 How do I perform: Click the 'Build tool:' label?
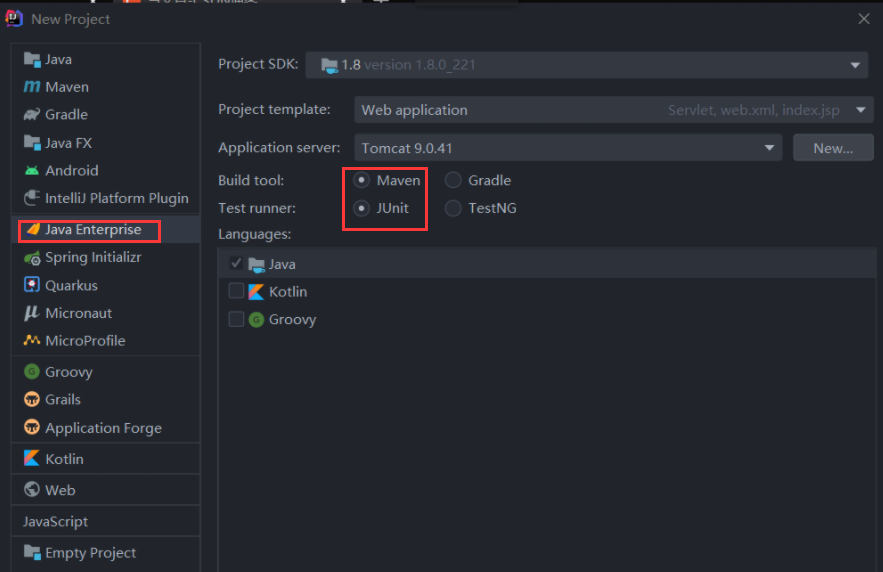pos(251,181)
